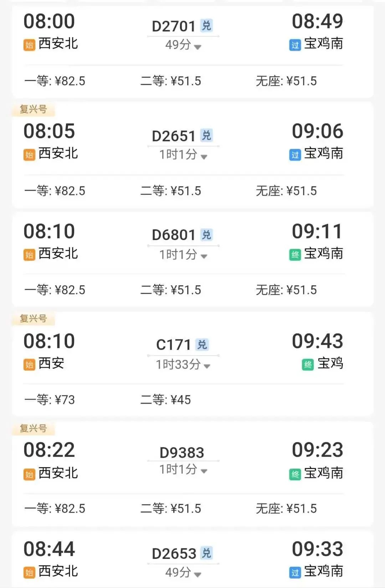Expand C171's 1时33分 stops arrow
This screenshot has width=385, height=588.
pos(207,366)
